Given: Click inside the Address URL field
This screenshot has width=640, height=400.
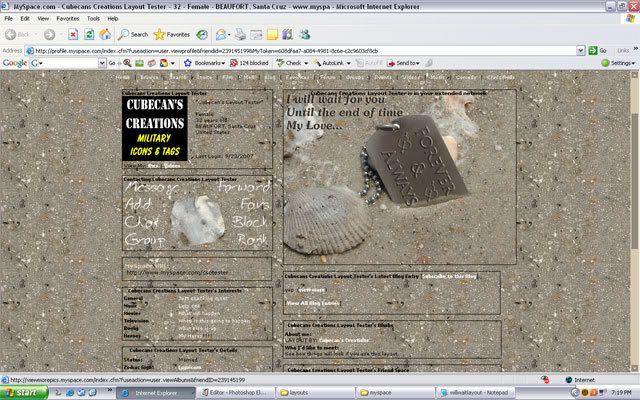Looking at the screenshot, I should click(305, 51).
